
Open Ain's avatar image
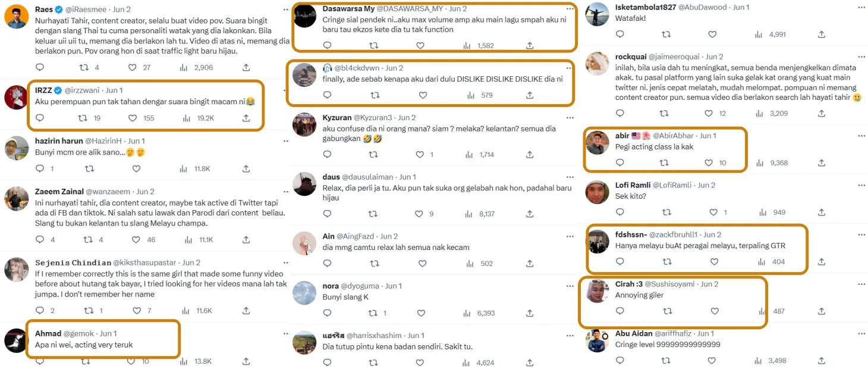coord(304,243)
